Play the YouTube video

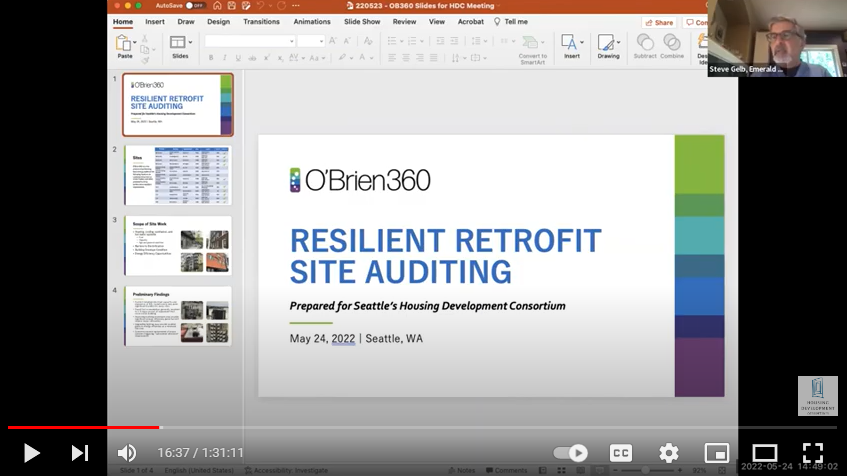31,453
